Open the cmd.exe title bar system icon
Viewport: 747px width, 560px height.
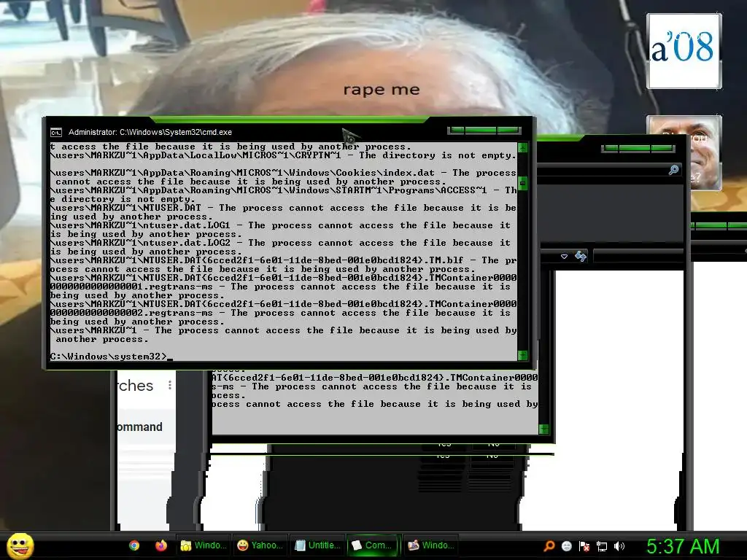(x=56, y=133)
